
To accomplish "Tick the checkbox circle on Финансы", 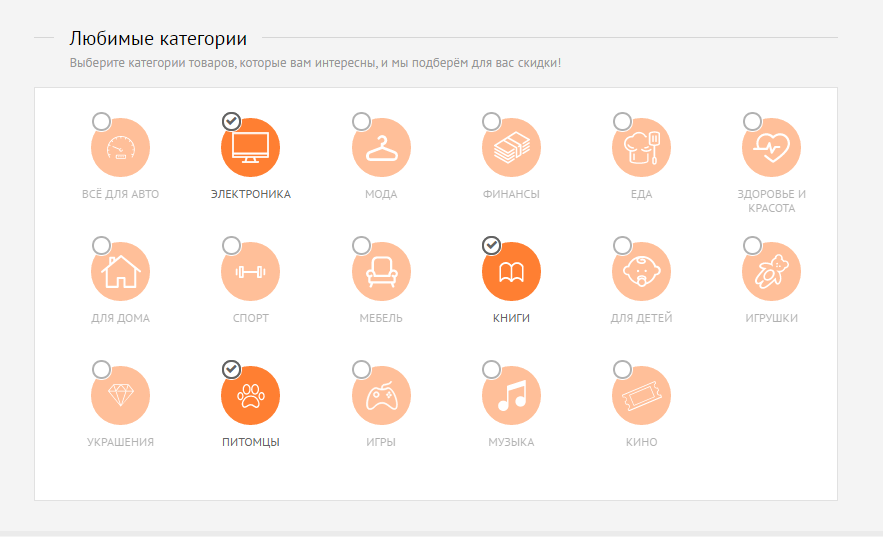I will click(492, 121).
